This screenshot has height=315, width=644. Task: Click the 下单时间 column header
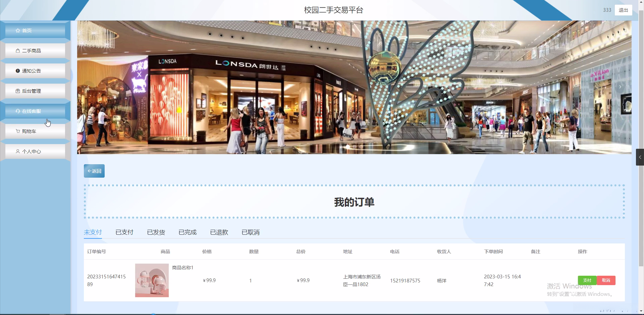coord(493,252)
